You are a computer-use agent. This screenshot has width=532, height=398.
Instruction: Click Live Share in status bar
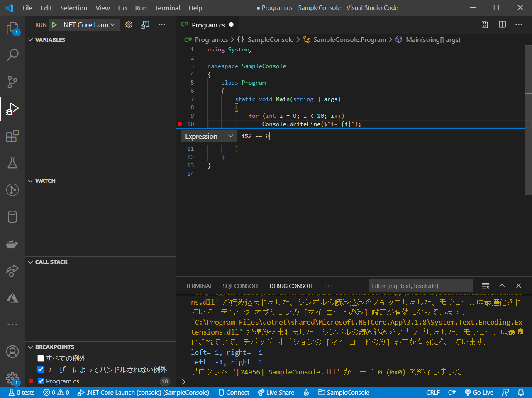click(276, 392)
